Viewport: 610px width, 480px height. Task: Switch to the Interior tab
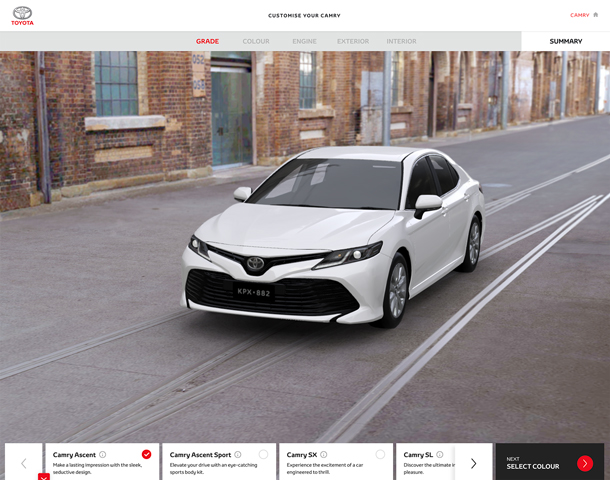click(401, 41)
